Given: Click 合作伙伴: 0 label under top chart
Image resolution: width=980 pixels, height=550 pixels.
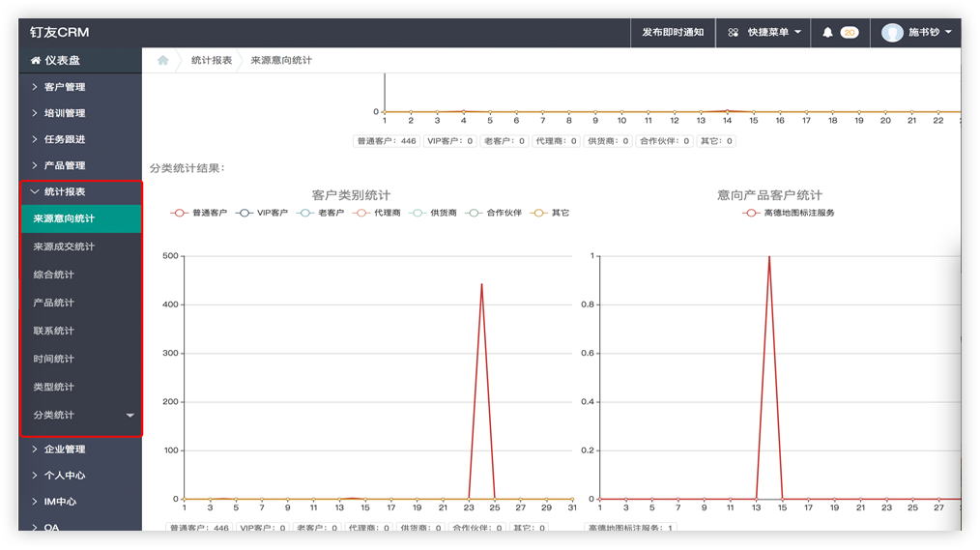Looking at the screenshot, I should 664,141.
